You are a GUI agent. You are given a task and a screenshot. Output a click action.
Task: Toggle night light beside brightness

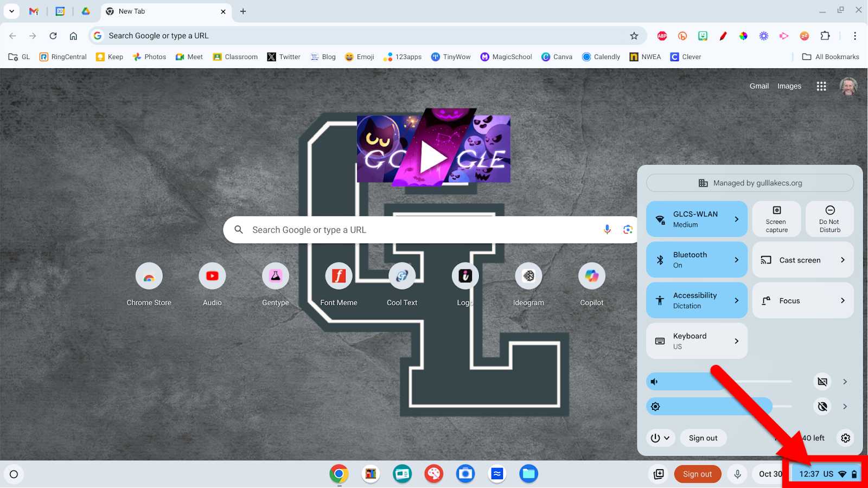822,406
